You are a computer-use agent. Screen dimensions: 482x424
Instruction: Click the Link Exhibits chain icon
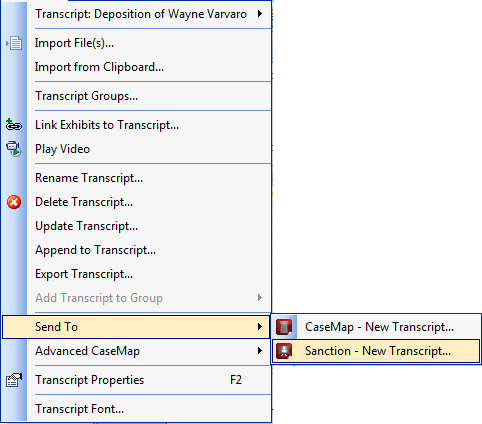pos(14,125)
